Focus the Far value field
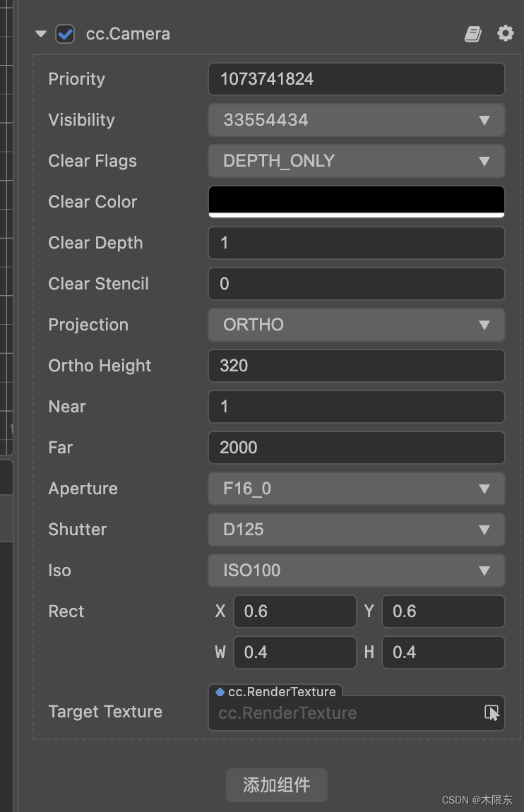524x812 pixels. [356, 448]
